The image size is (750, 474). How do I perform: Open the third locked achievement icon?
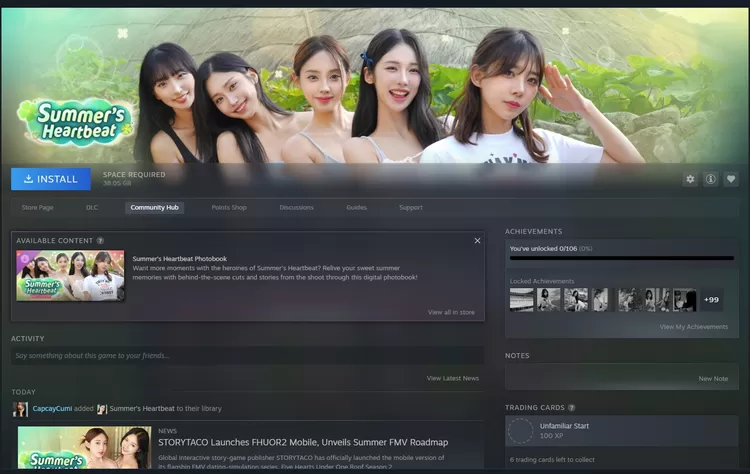(x=576, y=300)
